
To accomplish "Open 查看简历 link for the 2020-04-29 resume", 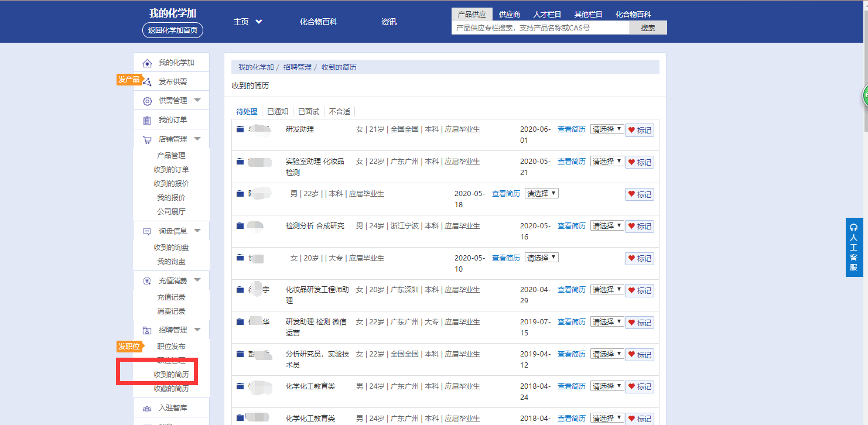I will [571, 290].
